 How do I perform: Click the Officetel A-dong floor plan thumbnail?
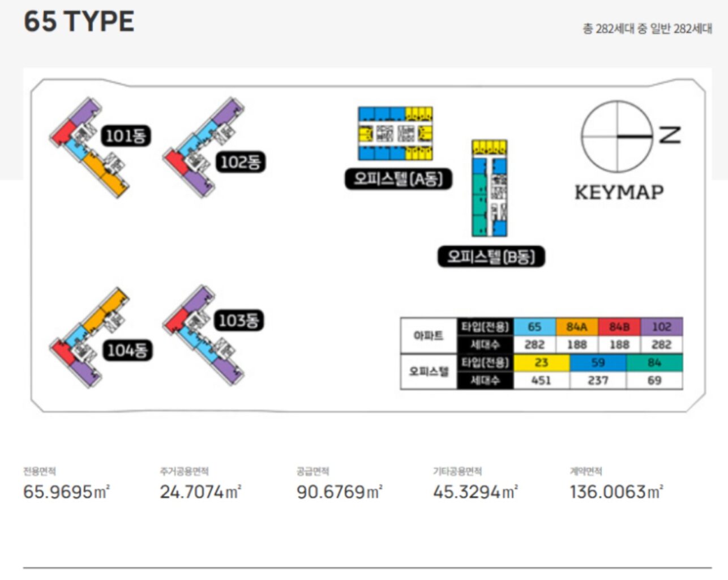click(x=395, y=134)
